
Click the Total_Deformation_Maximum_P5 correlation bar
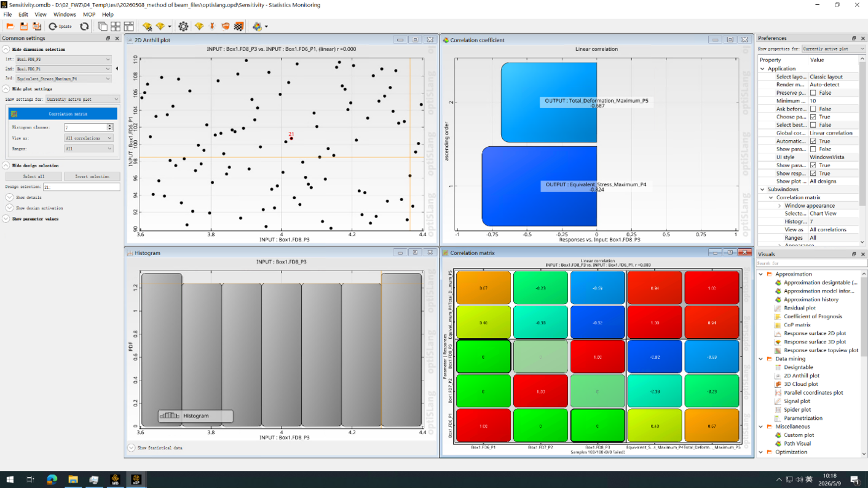click(x=549, y=103)
